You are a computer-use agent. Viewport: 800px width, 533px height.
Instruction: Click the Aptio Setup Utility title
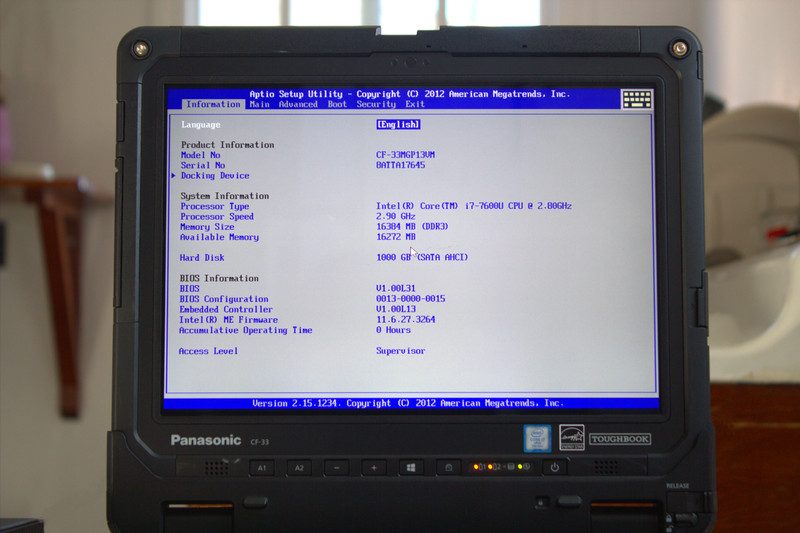point(410,94)
